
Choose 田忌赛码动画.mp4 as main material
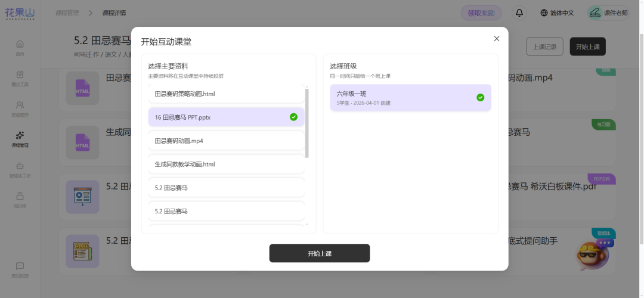click(x=227, y=141)
